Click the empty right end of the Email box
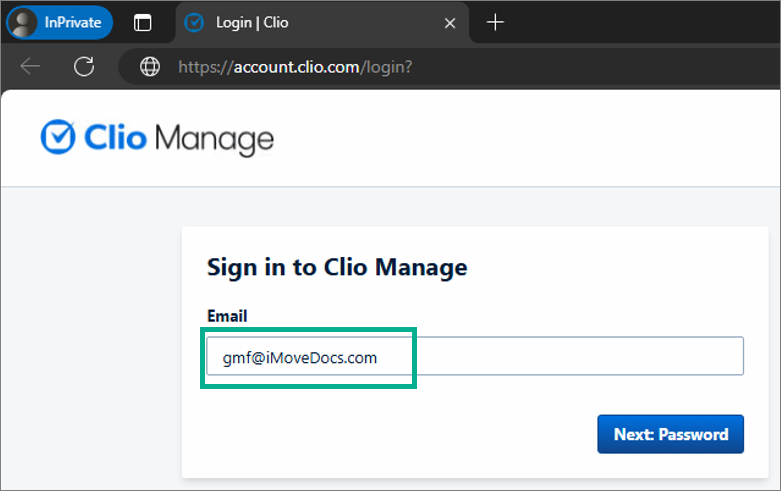Viewport: 781px width, 491px height. click(580, 356)
